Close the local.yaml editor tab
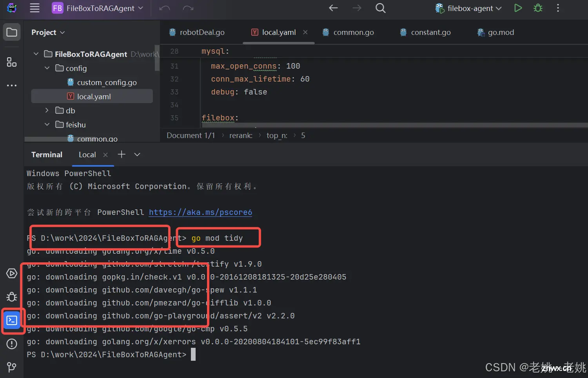Viewport: 588px width, 378px height. [x=305, y=32]
